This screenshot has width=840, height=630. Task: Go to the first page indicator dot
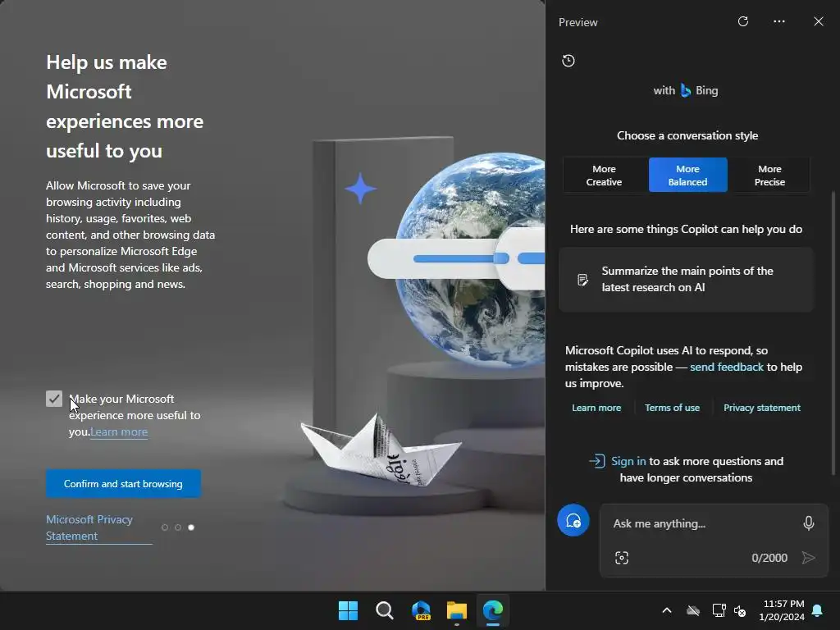pos(164,527)
